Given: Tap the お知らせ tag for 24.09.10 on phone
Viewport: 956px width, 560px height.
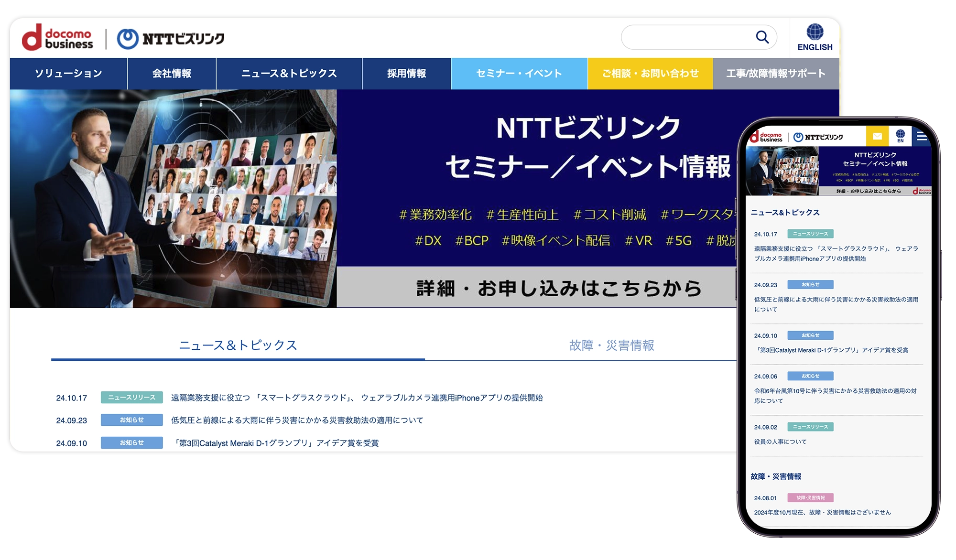Looking at the screenshot, I should click(x=810, y=335).
